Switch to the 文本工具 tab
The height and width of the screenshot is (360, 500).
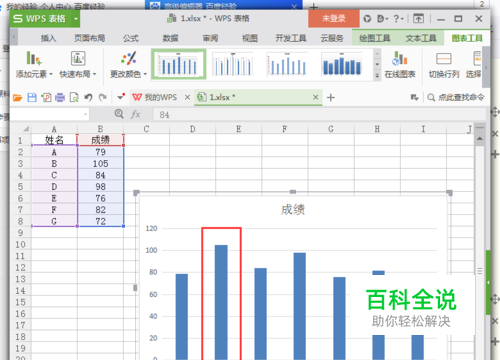pyautogui.click(x=421, y=38)
